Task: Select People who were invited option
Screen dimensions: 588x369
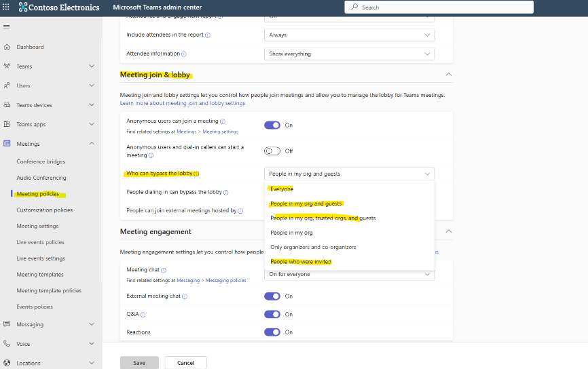Action: (x=350, y=261)
